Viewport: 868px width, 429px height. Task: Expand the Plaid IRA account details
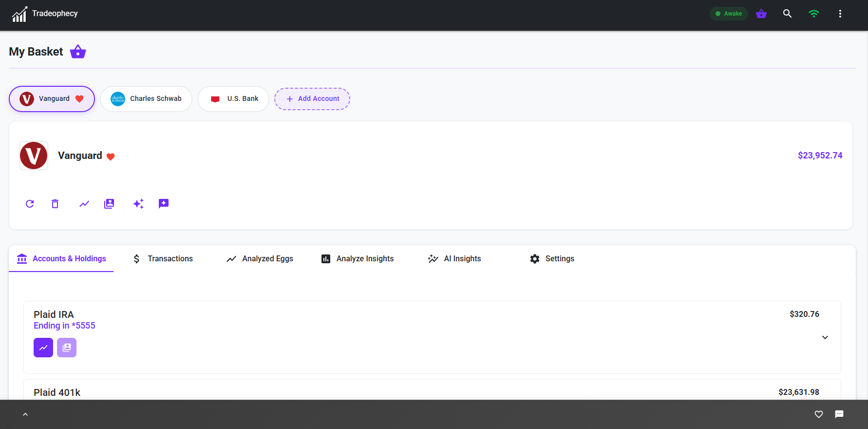point(825,337)
